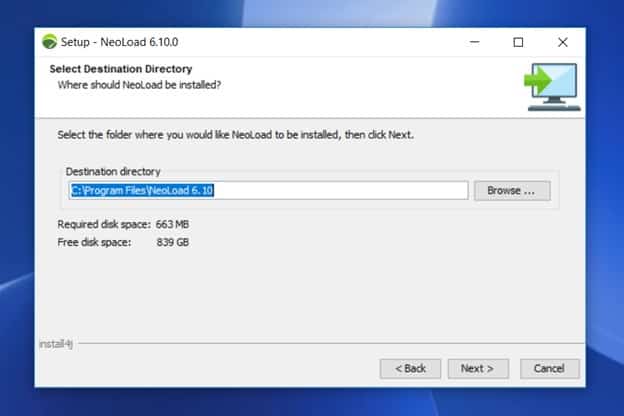Click the NeoLoad logo in title bar
This screenshot has width=624, height=416.
click(x=50, y=42)
